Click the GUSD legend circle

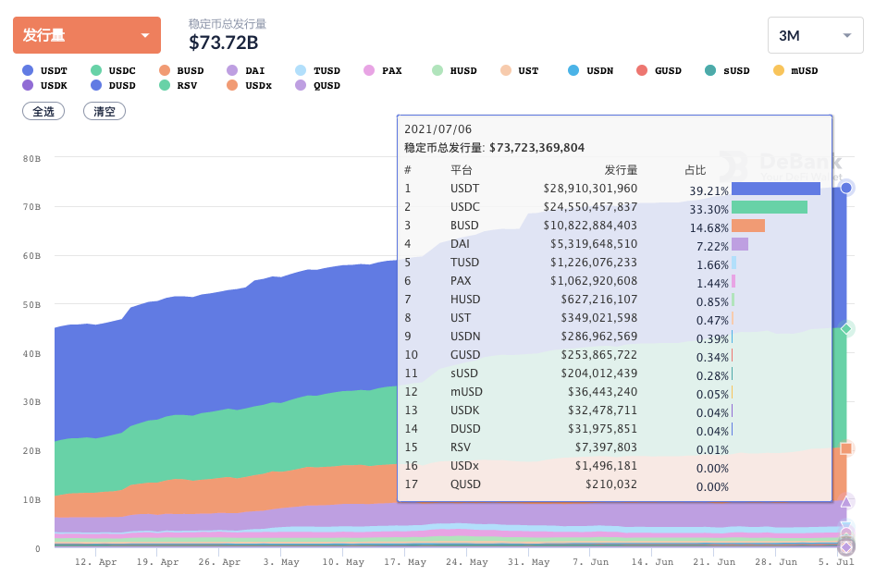coord(642,70)
